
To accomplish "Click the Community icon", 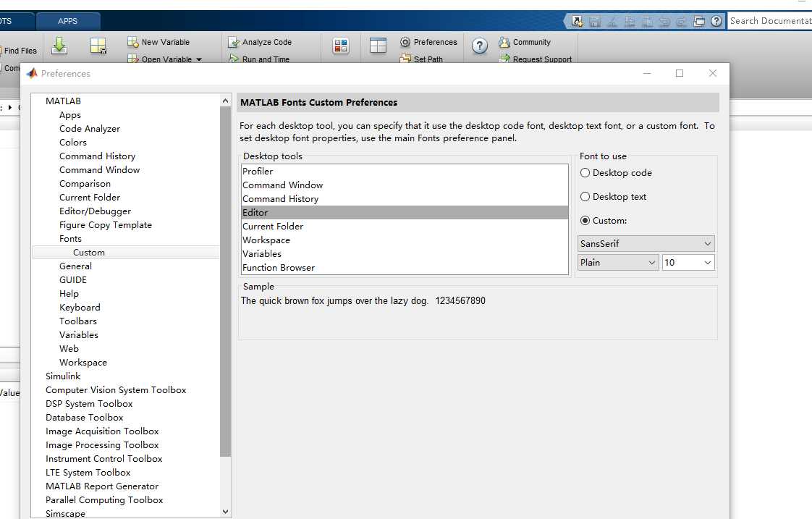I will (504, 42).
